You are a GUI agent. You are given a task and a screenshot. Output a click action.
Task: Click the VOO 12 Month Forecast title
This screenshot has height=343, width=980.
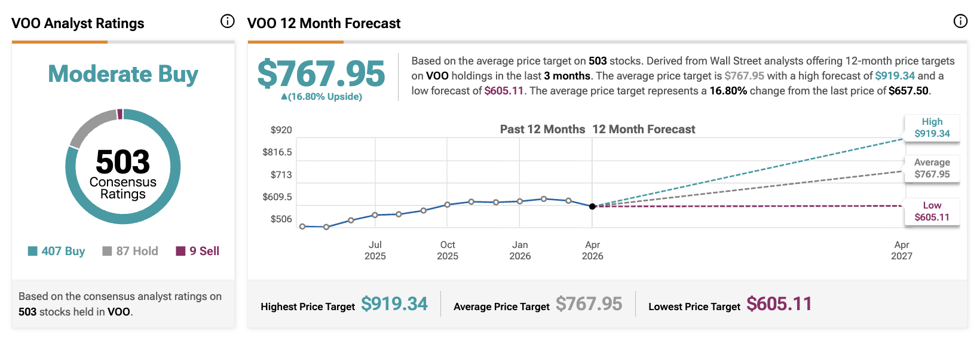[x=324, y=23]
